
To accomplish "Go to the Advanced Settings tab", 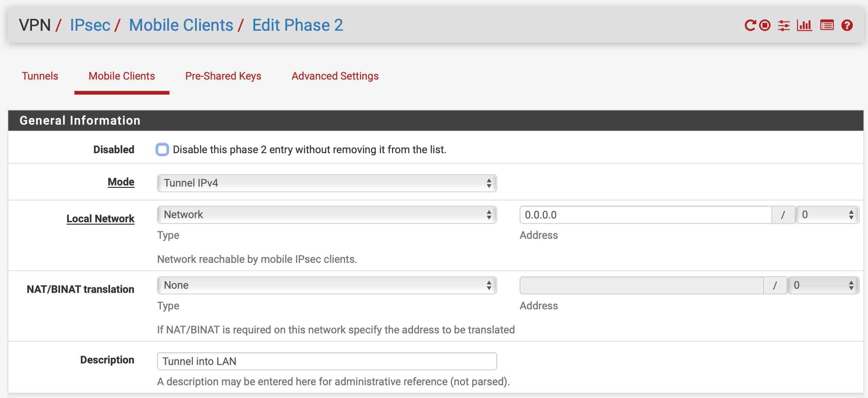I will pos(335,76).
